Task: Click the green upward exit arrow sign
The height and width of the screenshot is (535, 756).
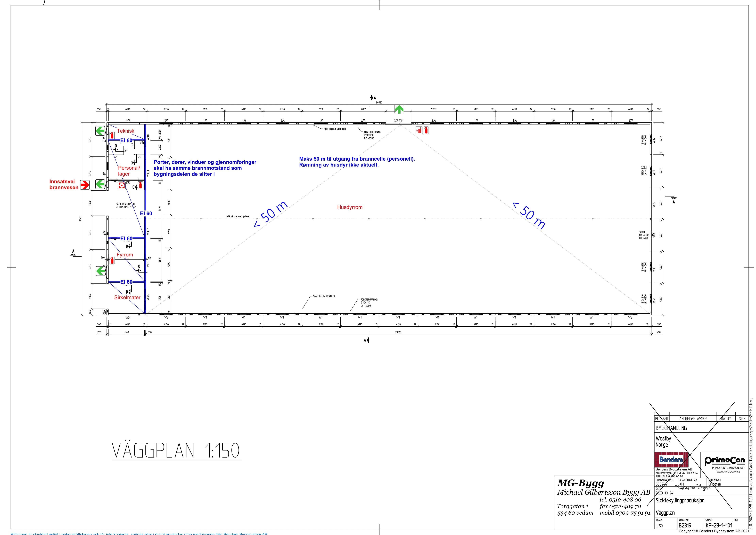Action: pos(399,109)
